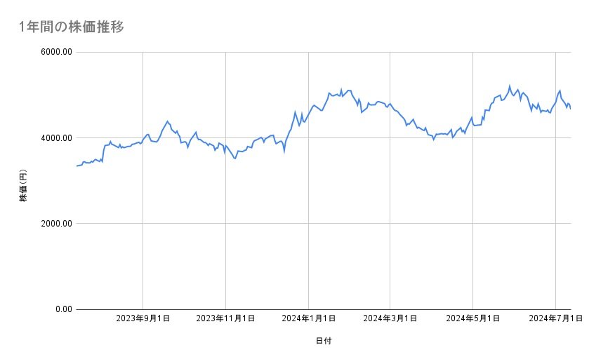Click the rightmost end of the blue price line
The image size is (589, 364).
click(571, 109)
